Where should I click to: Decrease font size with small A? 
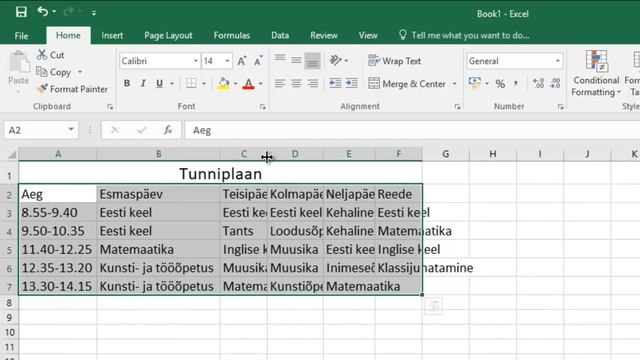tap(258, 61)
